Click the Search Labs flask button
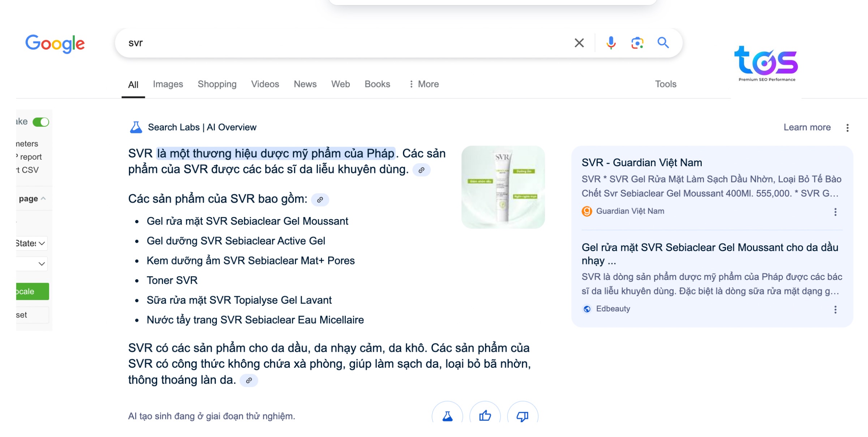 tap(447, 416)
